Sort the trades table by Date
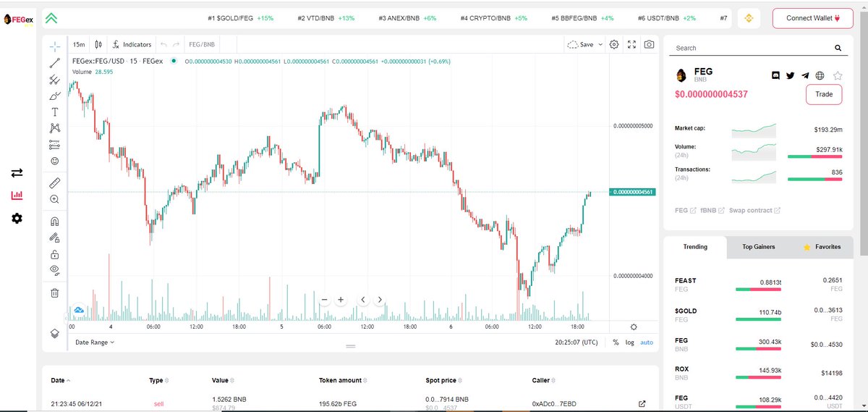The height and width of the screenshot is (412, 868). 61,380
